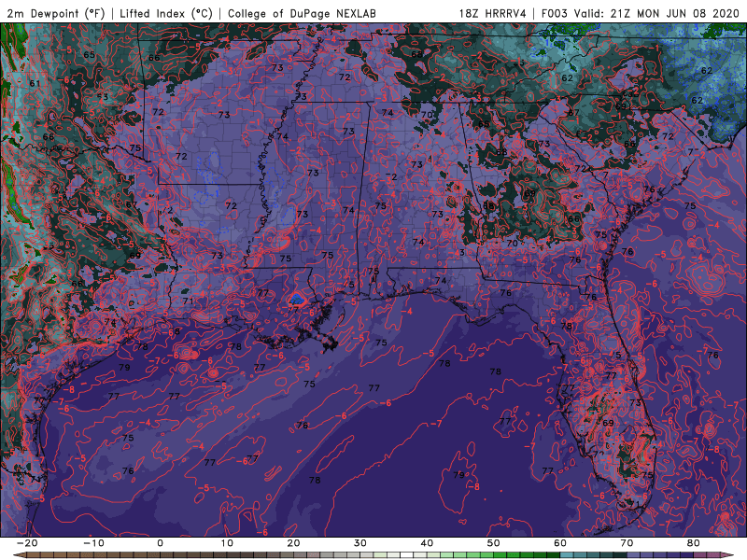Click the "0" color scale label
This screenshot has width=747, height=560.
point(160,543)
